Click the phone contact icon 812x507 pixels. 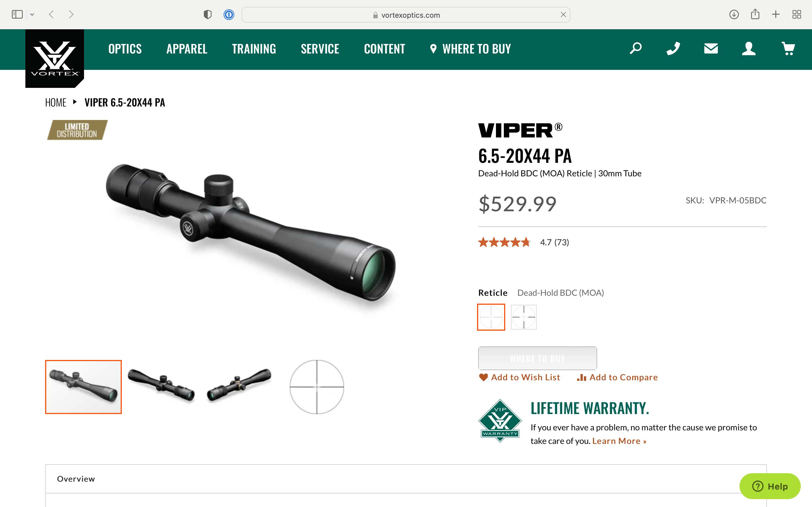pos(673,49)
